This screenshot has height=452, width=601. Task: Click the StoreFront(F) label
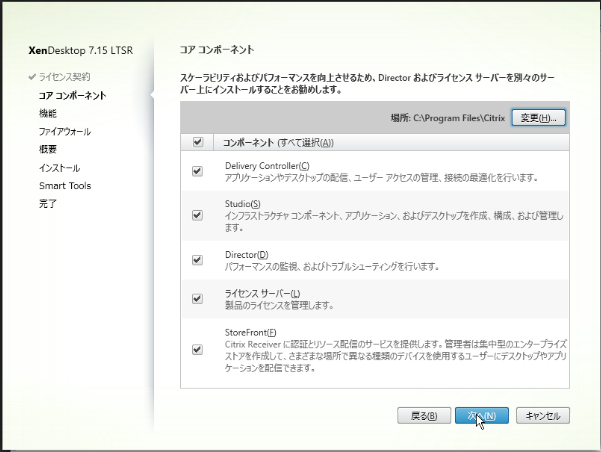click(x=251, y=333)
